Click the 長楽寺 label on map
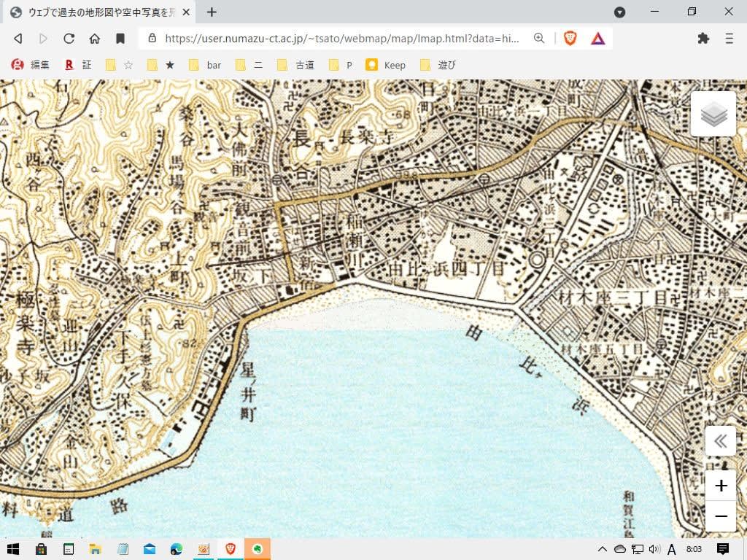747x560 pixels. pyautogui.click(x=367, y=138)
